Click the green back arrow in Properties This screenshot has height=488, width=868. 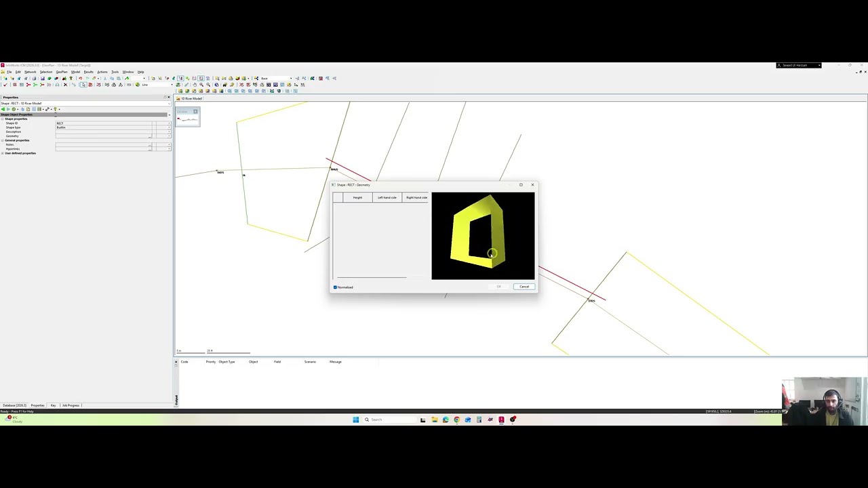3,109
